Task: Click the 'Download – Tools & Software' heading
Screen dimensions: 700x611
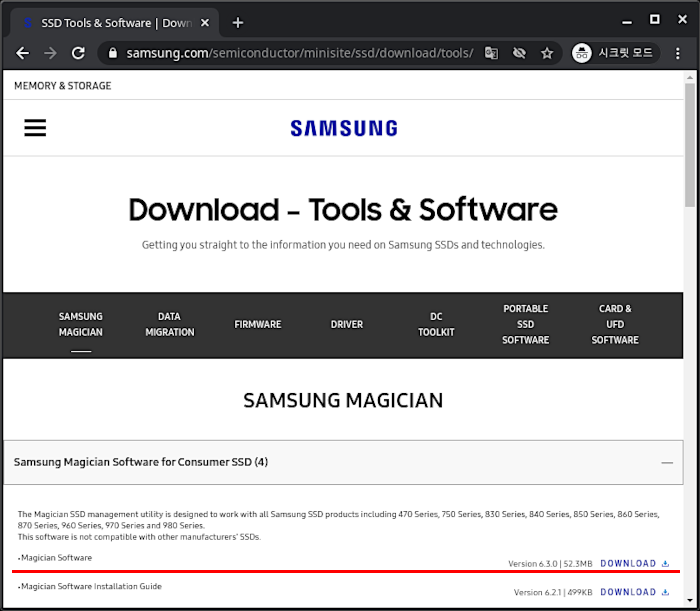Action: (x=343, y=209)
